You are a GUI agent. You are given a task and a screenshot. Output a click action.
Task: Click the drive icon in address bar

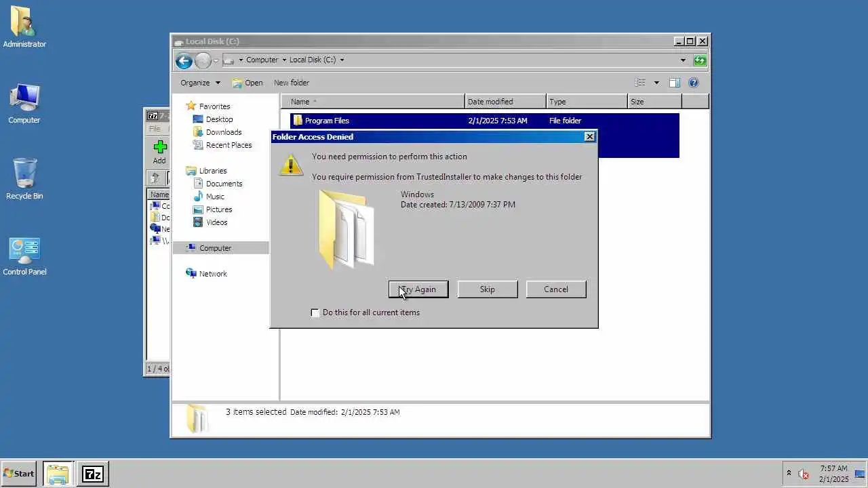click(x=229, y=60)
